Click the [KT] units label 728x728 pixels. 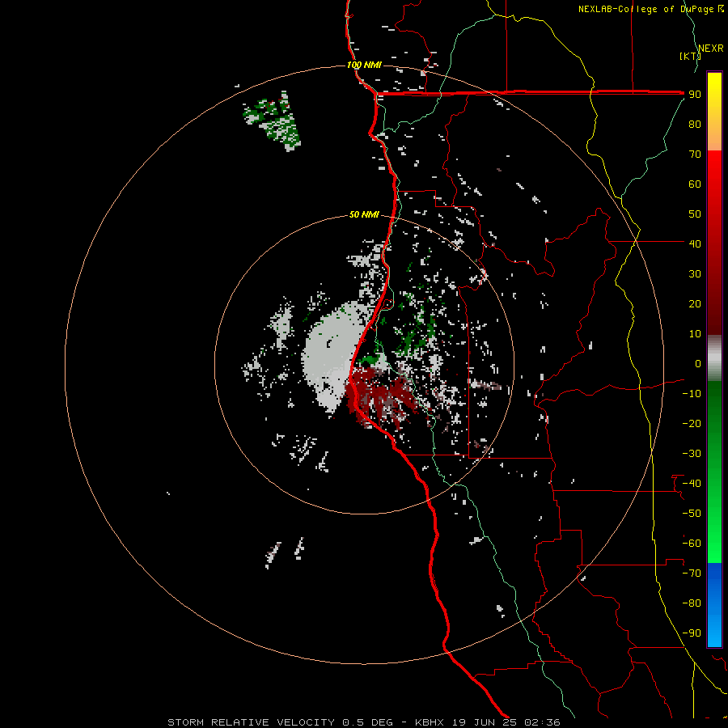[690, 56]
